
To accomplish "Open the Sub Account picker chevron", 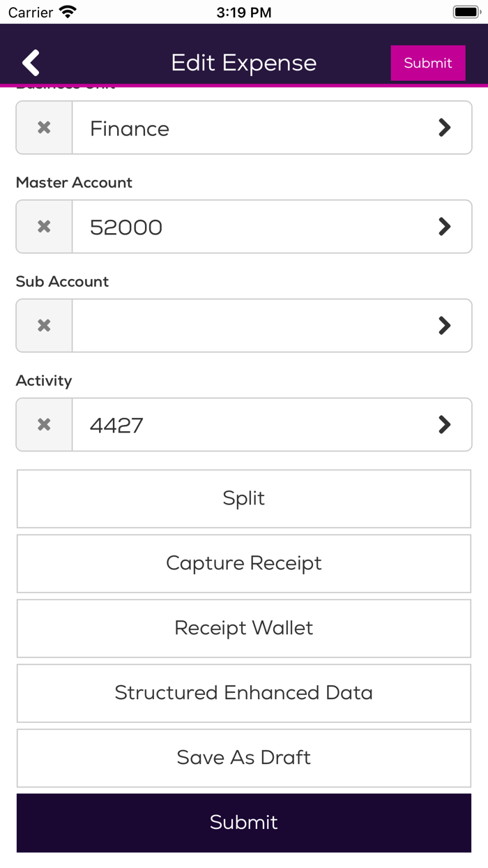I will (445, 325).
